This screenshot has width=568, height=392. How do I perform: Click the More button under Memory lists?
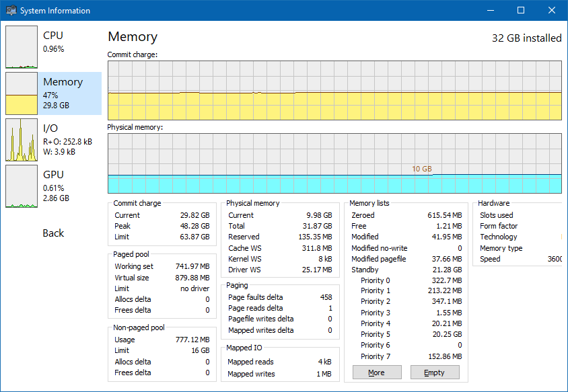click(x=377, y=373)
